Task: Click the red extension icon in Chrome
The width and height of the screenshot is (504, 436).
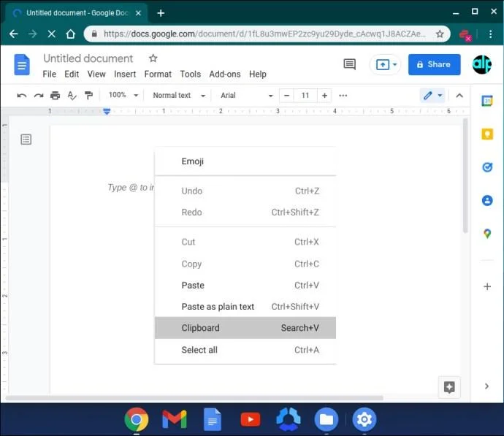Action: [x=465, y=34]
